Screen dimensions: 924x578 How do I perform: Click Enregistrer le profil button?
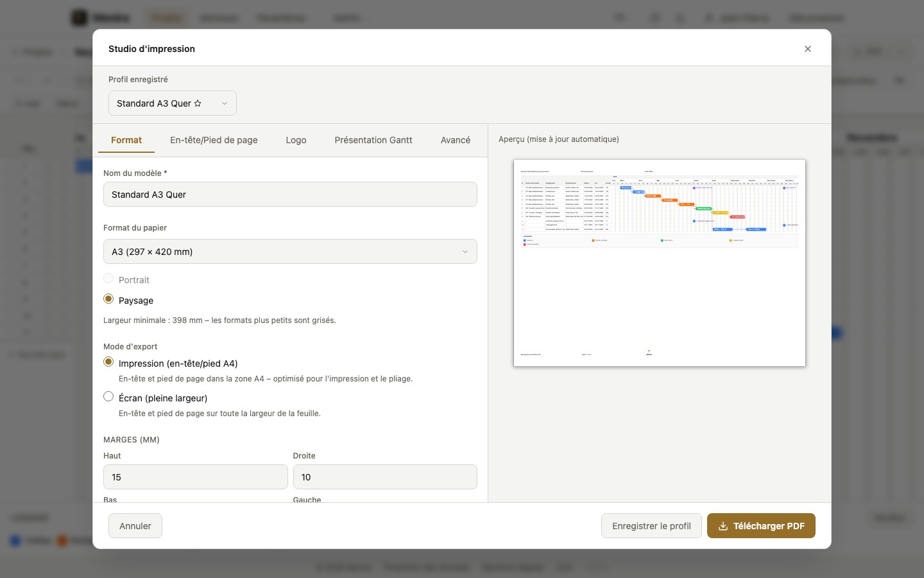point(651,526)
